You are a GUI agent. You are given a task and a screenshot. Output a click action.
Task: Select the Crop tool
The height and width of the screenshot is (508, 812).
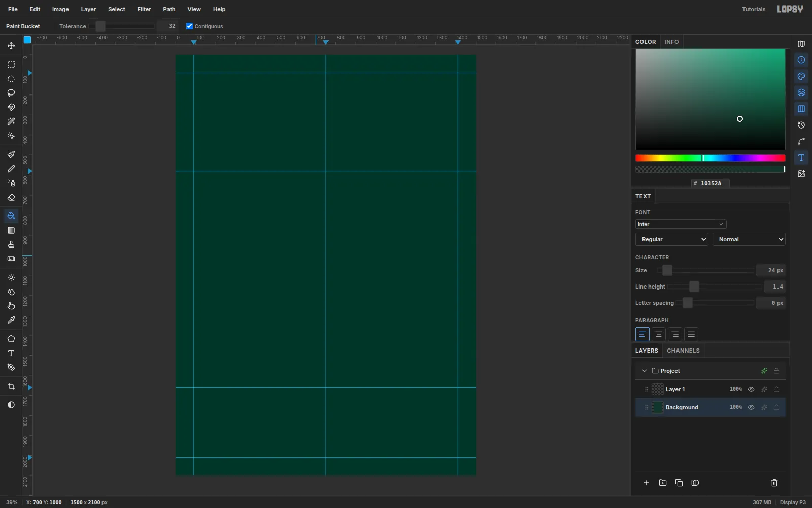point(11,386)
